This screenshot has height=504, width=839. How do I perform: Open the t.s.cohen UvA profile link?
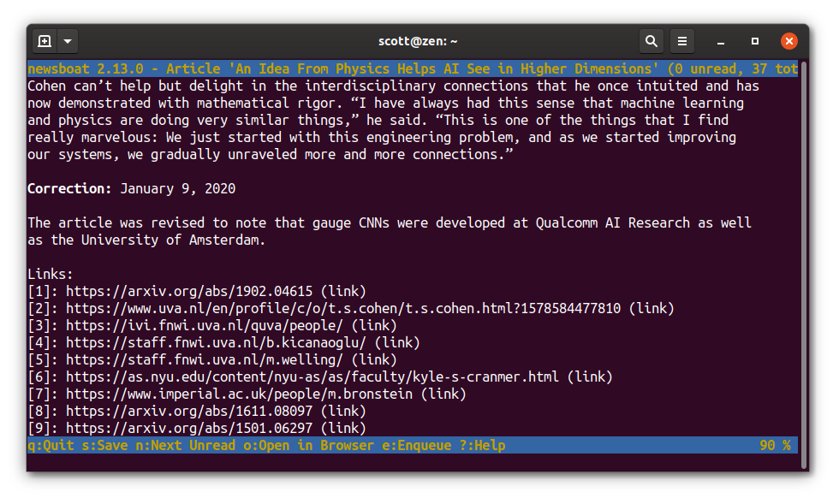(342, 308)
